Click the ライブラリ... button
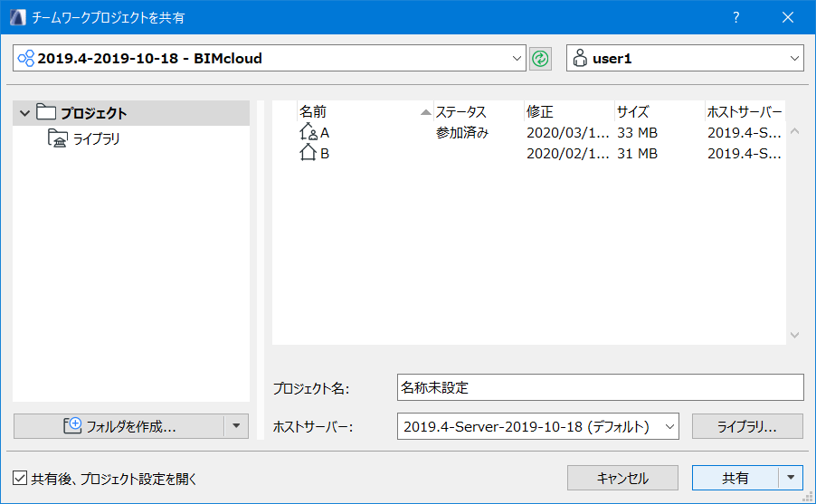 coord(747,427)
